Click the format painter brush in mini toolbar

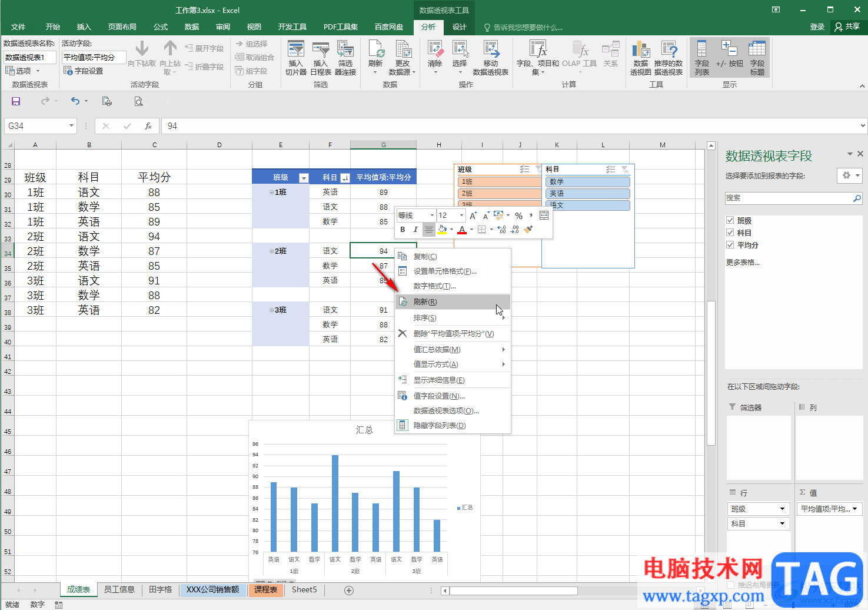[x=528, y=230]
